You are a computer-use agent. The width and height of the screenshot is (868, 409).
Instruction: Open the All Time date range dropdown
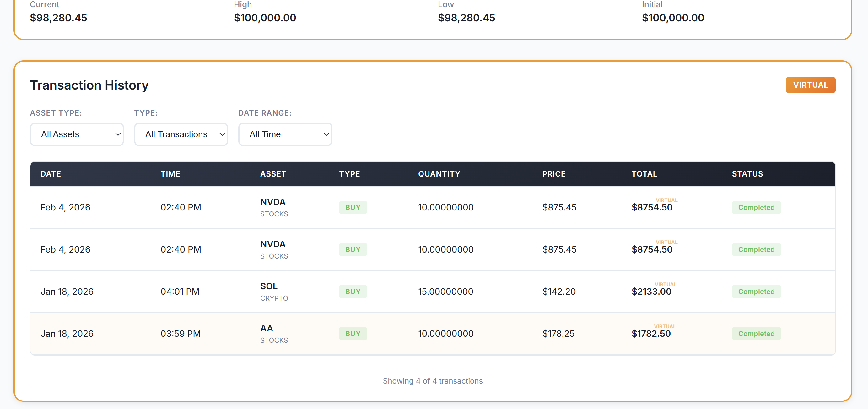click(285, 134)
